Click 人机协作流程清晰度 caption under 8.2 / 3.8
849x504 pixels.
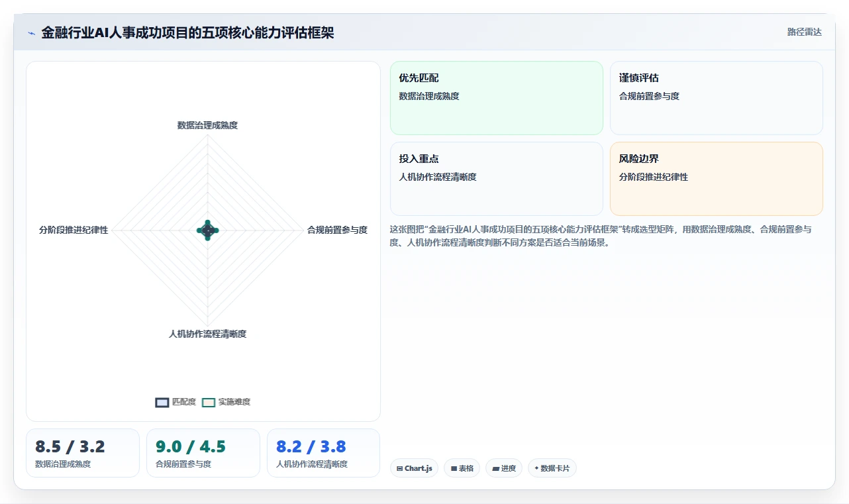[x=312, y=464]
